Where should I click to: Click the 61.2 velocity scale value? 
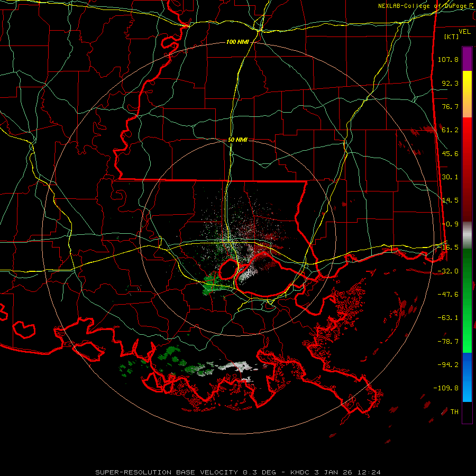click(450, 130)
